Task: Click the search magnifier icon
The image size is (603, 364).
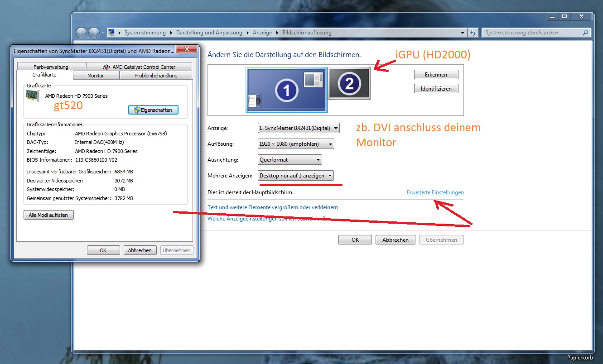Action: coord(585,33)
